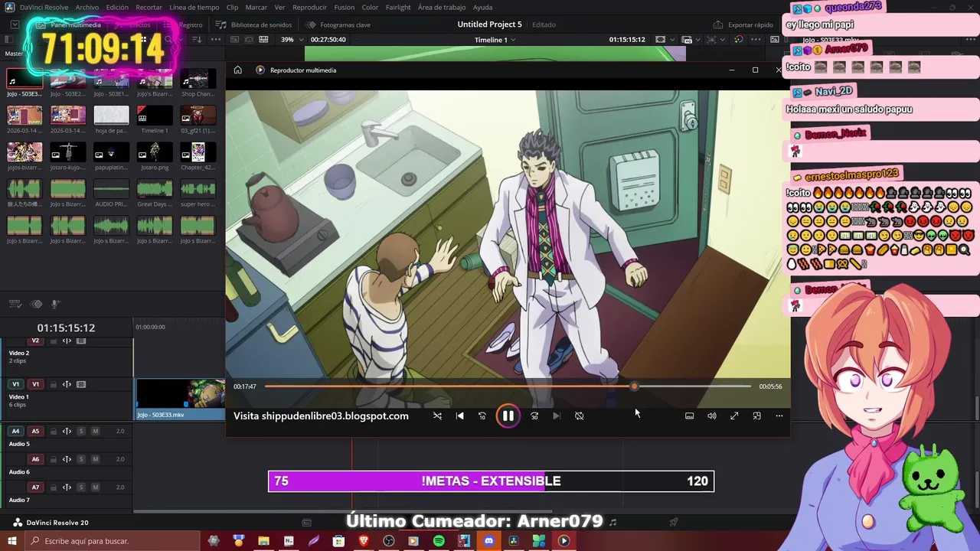Open Notion from the taskbar
The height and width of the screenshot is (551, 980).
pos(289,541)
